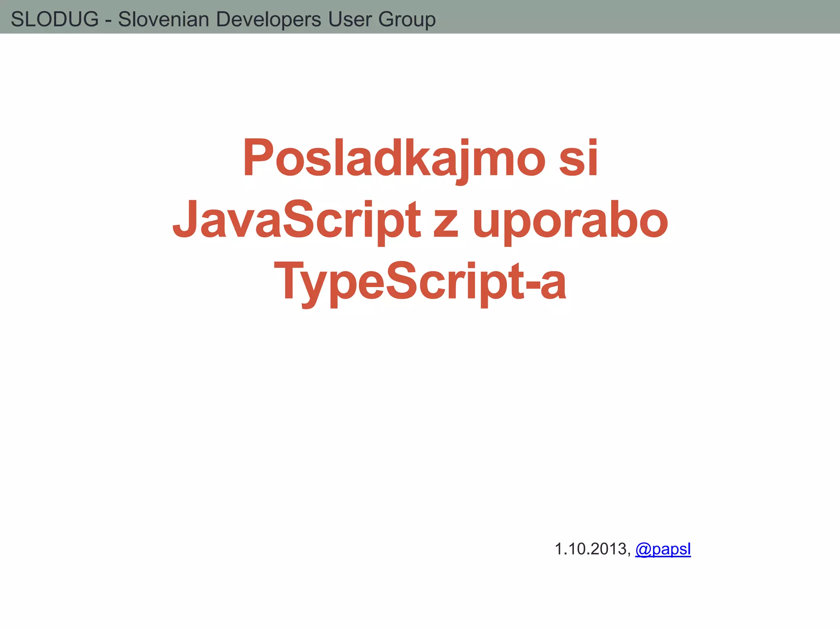Click the dash after SLODUG
Image resolution: width=840 pixels, height=630 pixels.
click(108, 21)
